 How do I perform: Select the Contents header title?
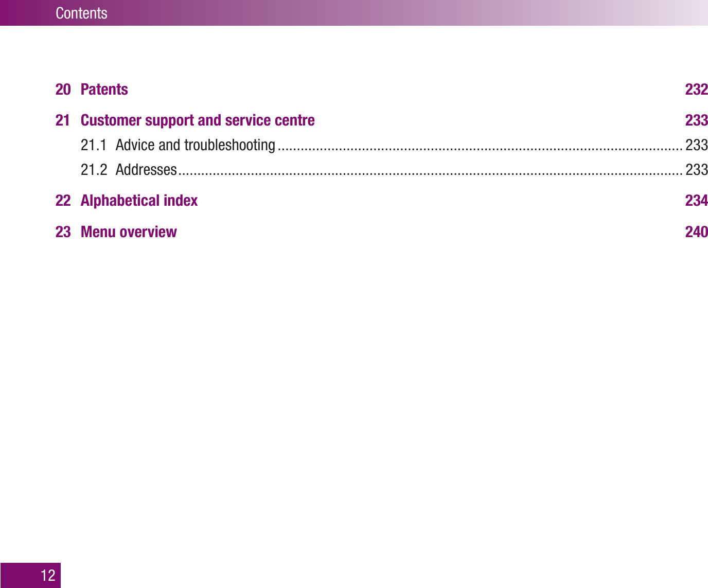click(81, 13)
